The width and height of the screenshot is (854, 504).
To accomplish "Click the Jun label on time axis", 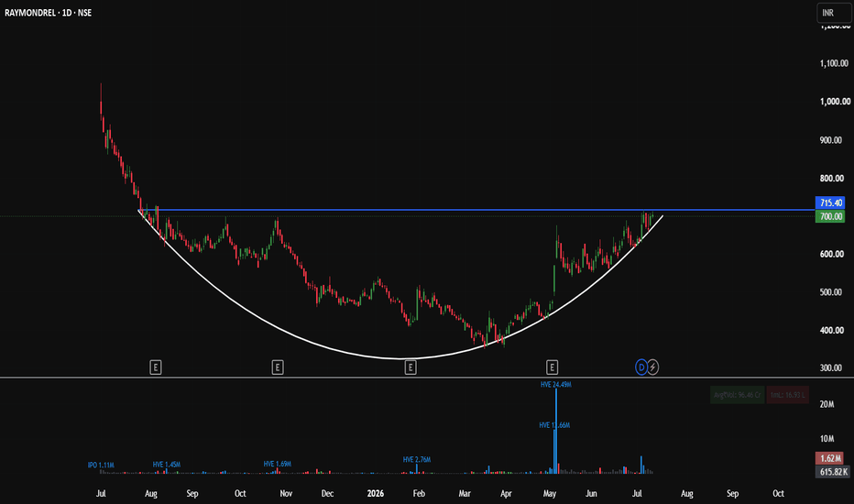I will tap(591, 494).
